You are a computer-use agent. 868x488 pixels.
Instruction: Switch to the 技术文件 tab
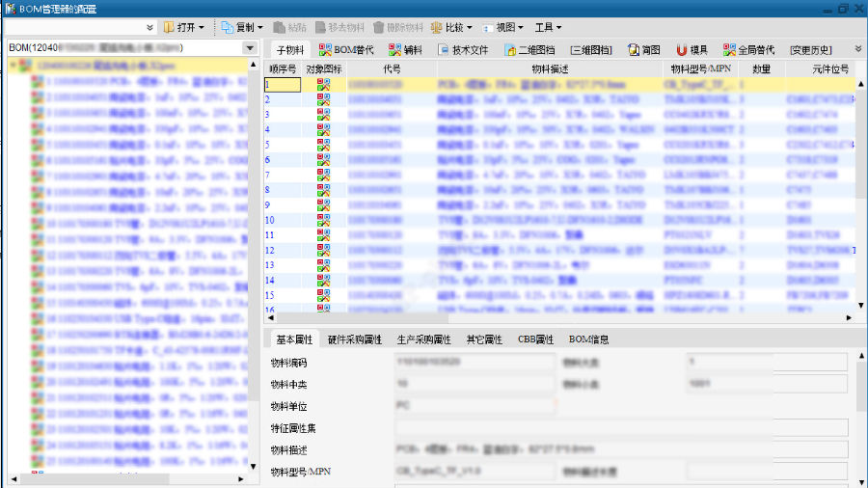tap(462, 49)
